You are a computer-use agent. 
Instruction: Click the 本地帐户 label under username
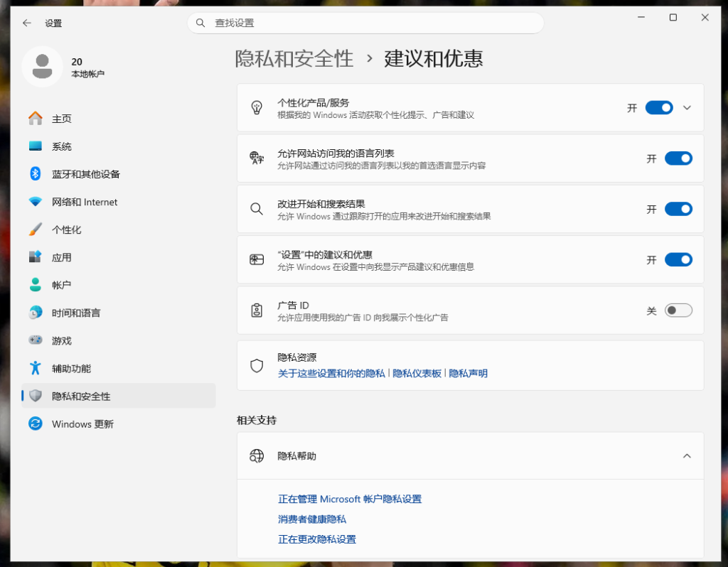coord(87,74)
